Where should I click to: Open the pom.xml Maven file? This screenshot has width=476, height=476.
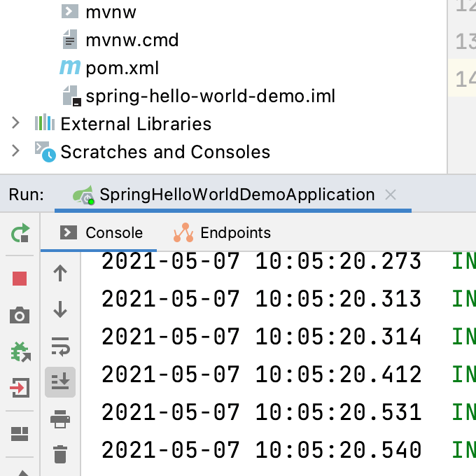click(x=122, y=68)
